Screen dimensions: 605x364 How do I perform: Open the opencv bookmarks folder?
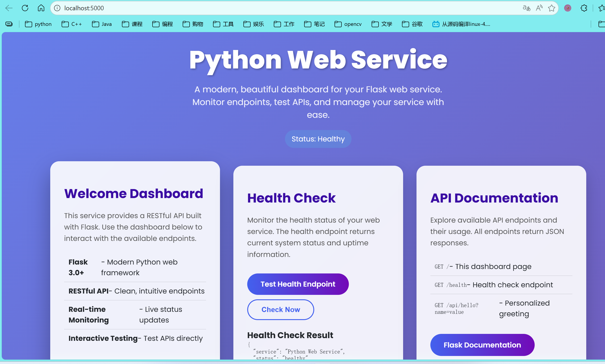(x=348, y=24)
